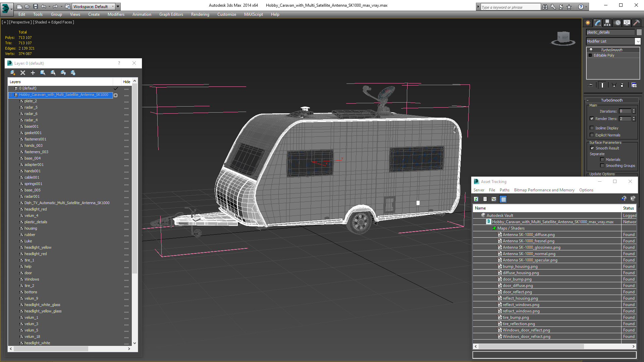Click the Add Selected Objects plus icon
The image size is (644, 362).
33,73
